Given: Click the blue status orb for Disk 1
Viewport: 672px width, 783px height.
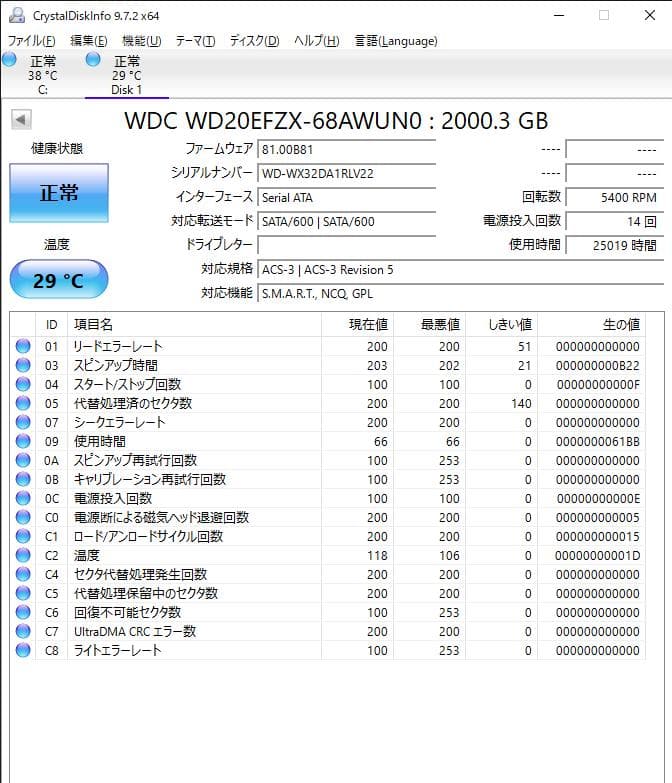Looking at the screenshot, I should pos(93,59).
